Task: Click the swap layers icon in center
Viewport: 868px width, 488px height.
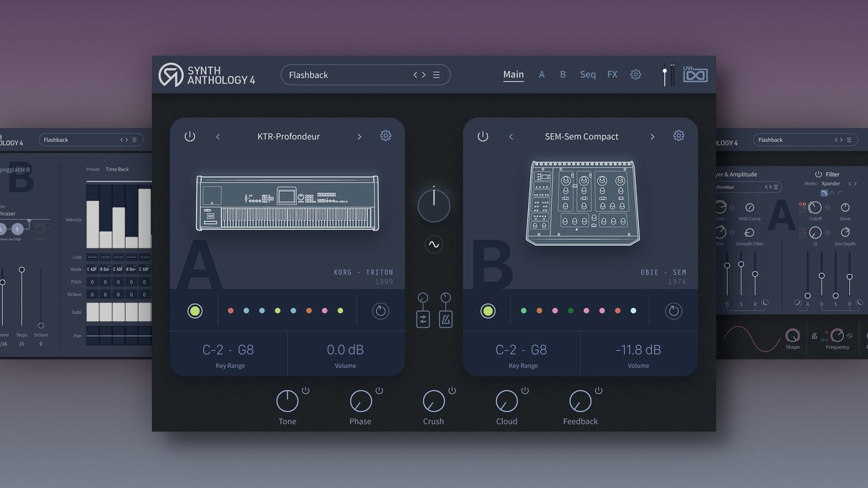Action: [423, 319]
